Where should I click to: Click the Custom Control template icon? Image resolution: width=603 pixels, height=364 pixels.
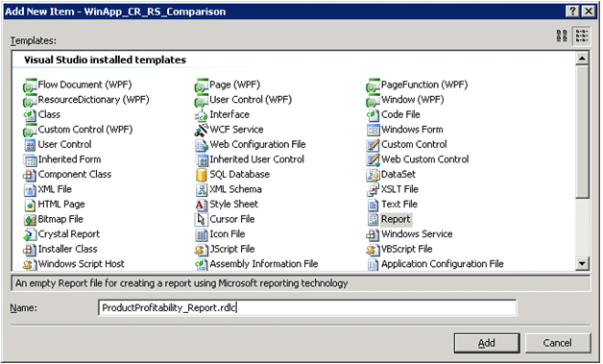[x=373, y=145]
